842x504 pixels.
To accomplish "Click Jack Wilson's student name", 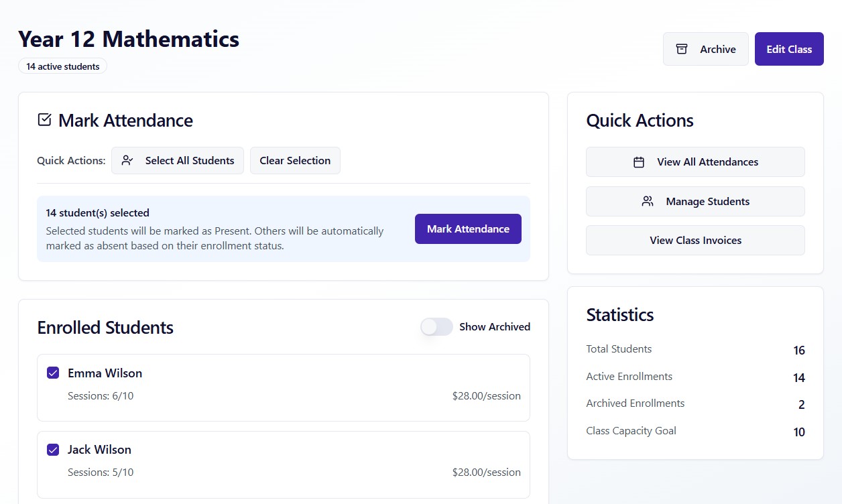I will (99, 449).
